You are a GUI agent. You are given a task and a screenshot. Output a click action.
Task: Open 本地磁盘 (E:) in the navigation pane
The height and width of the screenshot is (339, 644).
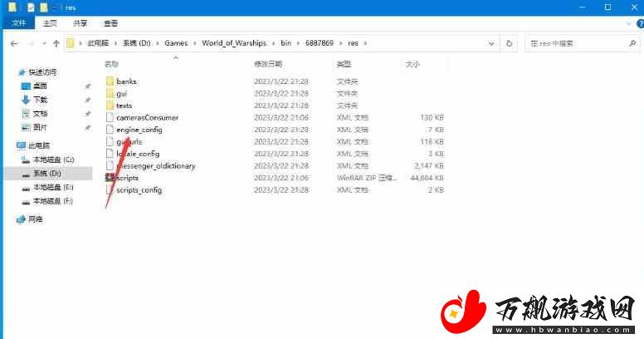[x=53, y=187]
